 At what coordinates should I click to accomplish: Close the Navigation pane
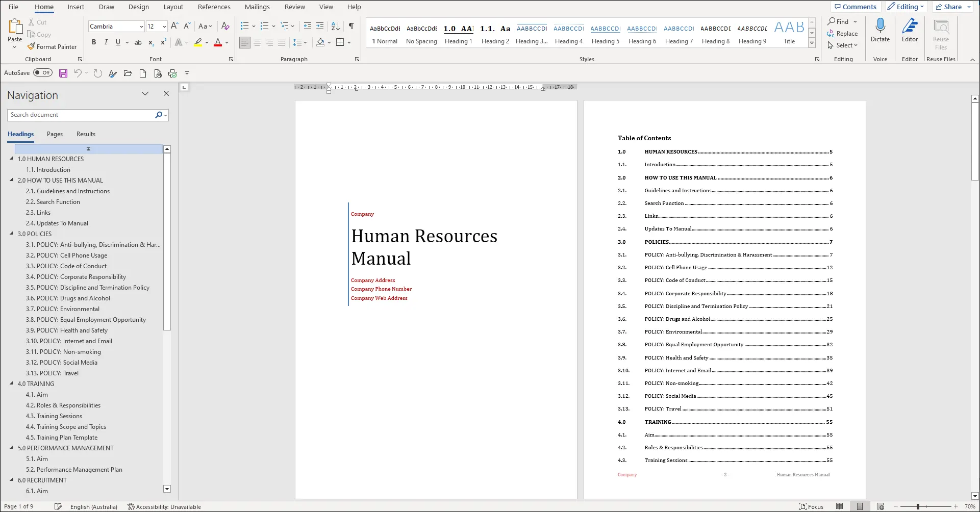(x=166, y=94)
